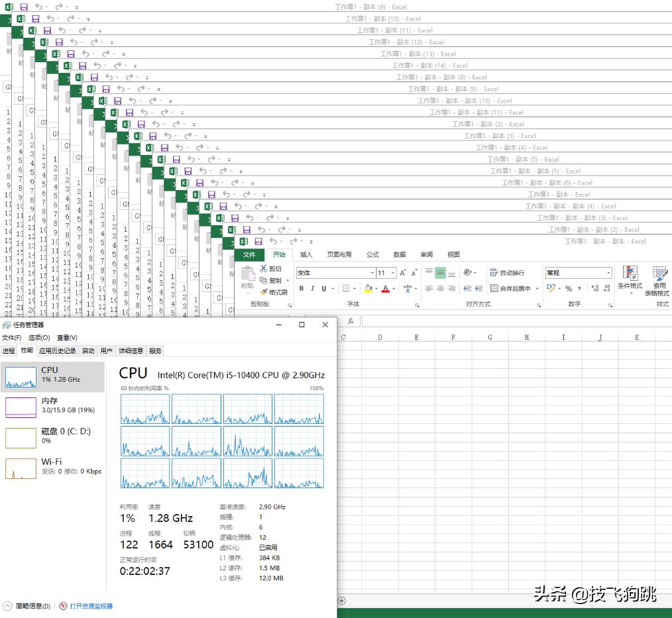Expand Merge and Center dropdown arrow
Viewport: 672px width, 618px height.
(x=537, y=289)
